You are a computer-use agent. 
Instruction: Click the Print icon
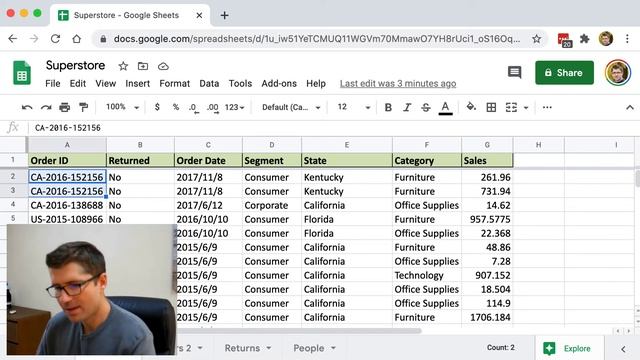coord(64,107)
